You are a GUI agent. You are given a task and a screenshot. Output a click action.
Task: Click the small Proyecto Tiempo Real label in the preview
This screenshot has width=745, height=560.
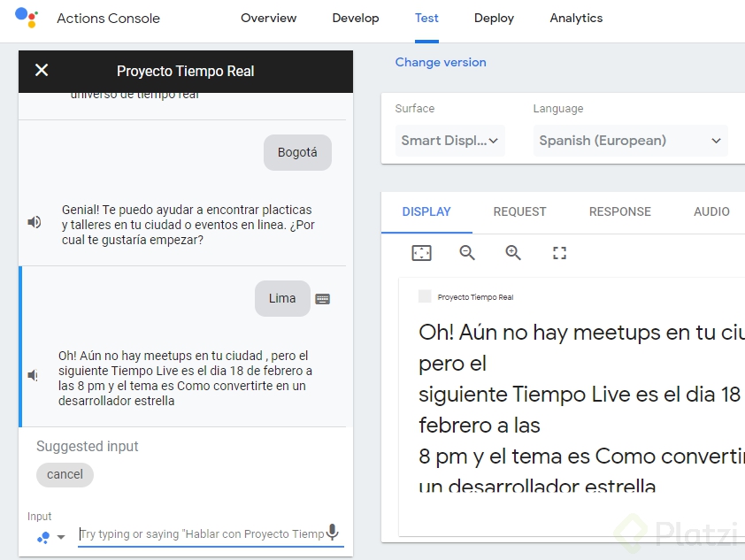pyautogui.click(x=475, y=297)
